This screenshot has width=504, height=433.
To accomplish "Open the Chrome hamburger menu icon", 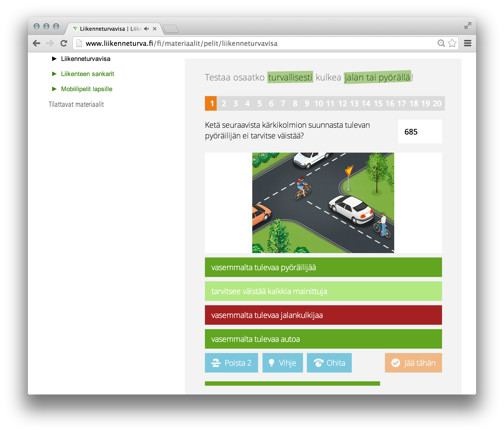I will [x=467, y=43].
